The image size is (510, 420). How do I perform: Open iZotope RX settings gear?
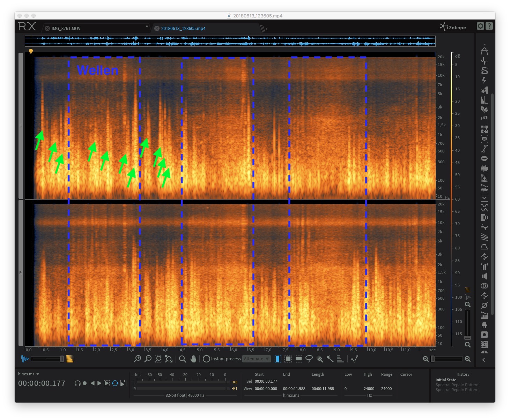(480, 26)
